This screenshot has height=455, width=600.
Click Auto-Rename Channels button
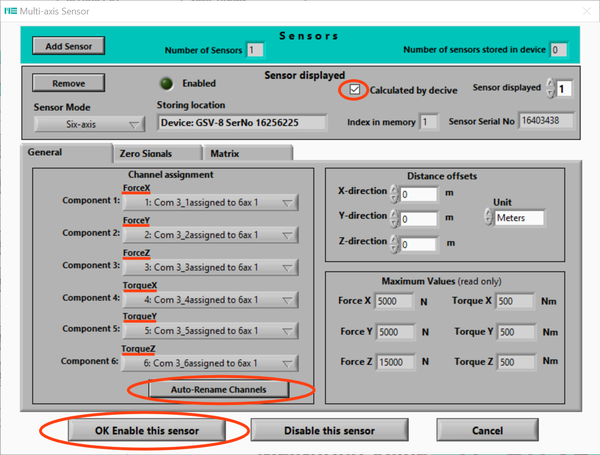(x=217, y=388)
